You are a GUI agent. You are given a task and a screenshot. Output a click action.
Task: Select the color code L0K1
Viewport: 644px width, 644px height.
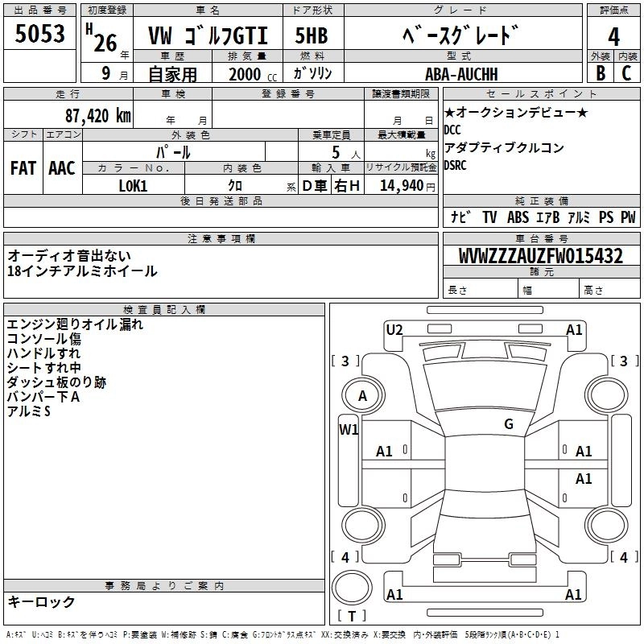click(x=134, y=185)
